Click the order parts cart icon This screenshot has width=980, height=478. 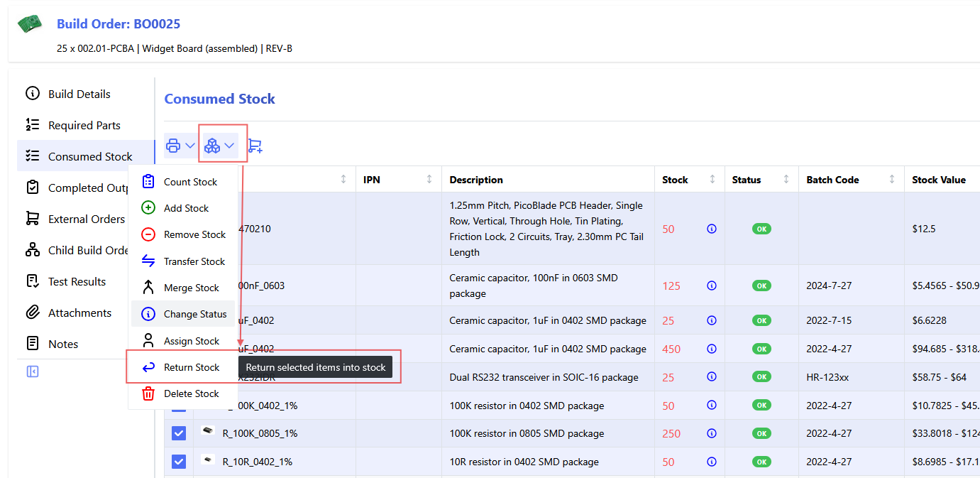[x=255, y=146]
